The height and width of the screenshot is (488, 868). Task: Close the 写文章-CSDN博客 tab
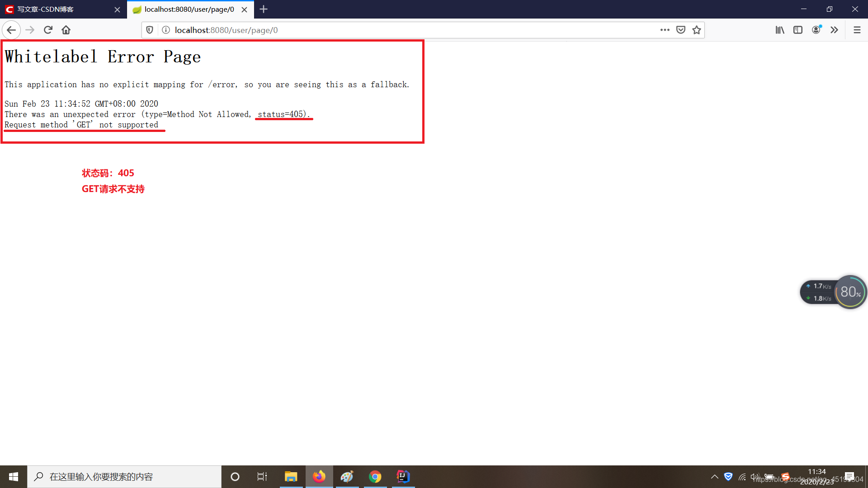(117, 9)
